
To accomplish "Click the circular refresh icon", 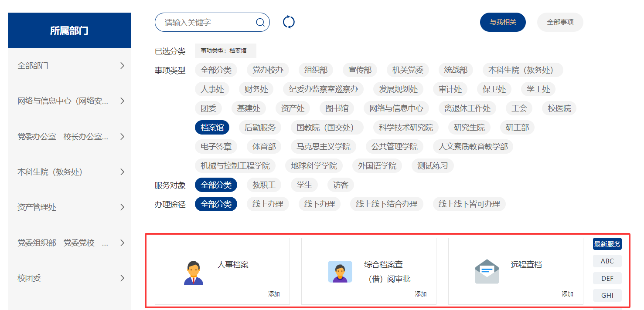I will [289, 22].
